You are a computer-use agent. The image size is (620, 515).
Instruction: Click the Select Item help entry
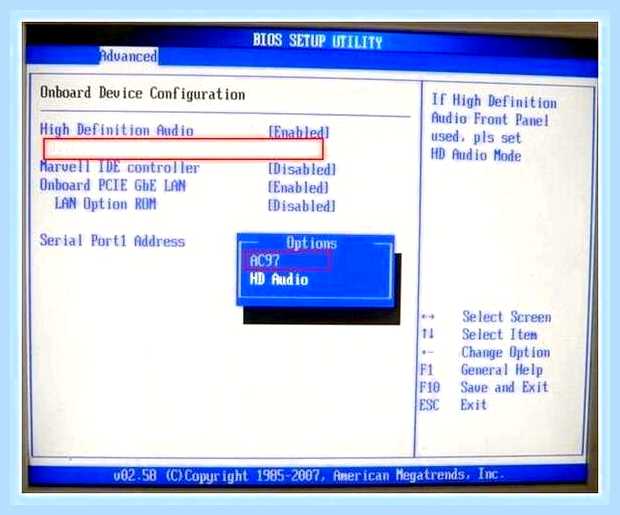point(499,334)
